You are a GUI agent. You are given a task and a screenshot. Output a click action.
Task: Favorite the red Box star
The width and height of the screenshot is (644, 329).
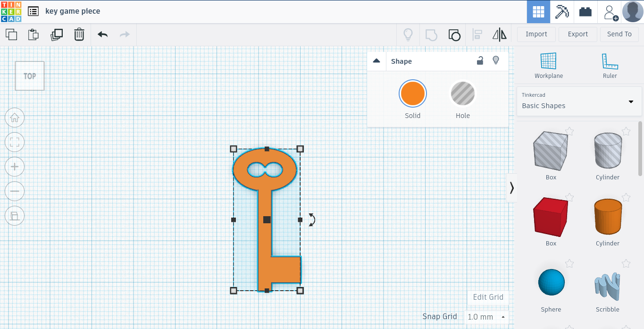[x=569, y=197]
